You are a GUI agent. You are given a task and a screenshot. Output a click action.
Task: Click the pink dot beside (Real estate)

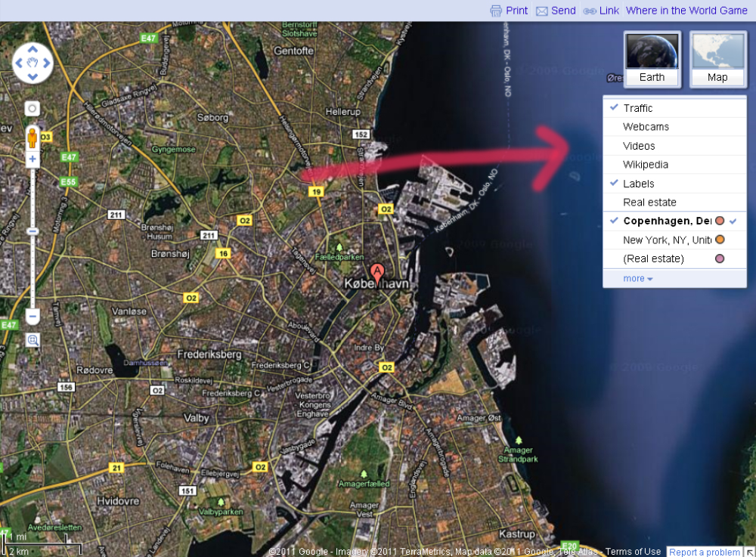(720, 258)
